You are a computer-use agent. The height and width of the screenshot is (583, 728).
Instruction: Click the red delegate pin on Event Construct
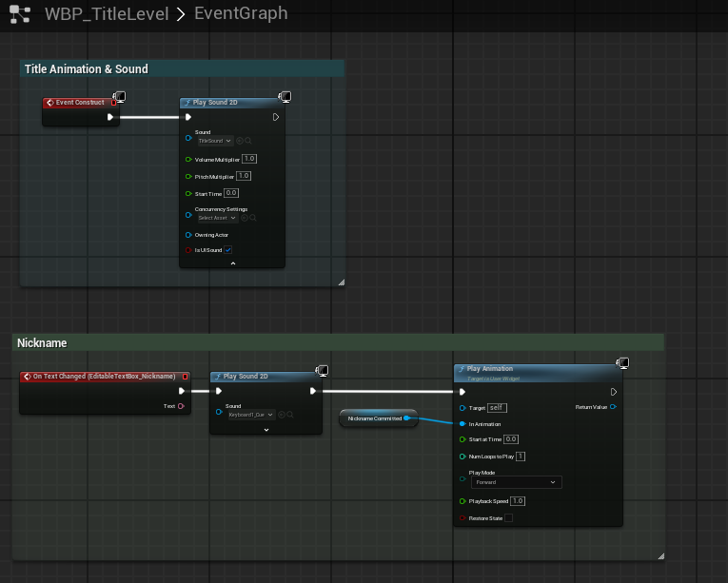coord(114,103)
